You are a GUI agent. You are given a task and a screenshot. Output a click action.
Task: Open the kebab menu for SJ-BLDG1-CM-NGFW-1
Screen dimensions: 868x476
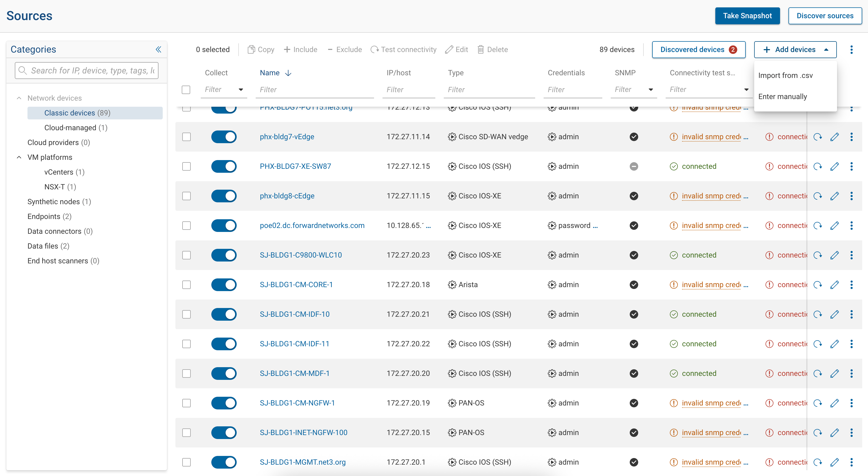point(851,403)
